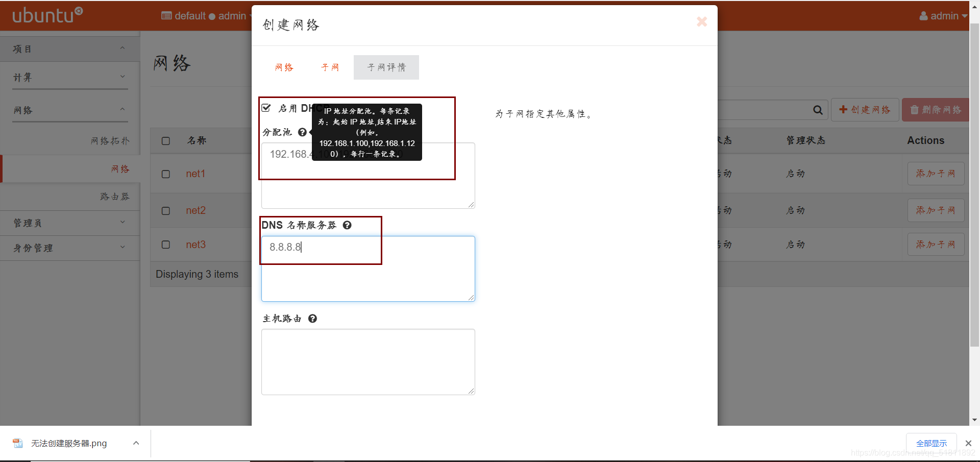This screenshot has width=980, height=462.
Task: Click the search magnifier icon
Action: pos(817,109)
